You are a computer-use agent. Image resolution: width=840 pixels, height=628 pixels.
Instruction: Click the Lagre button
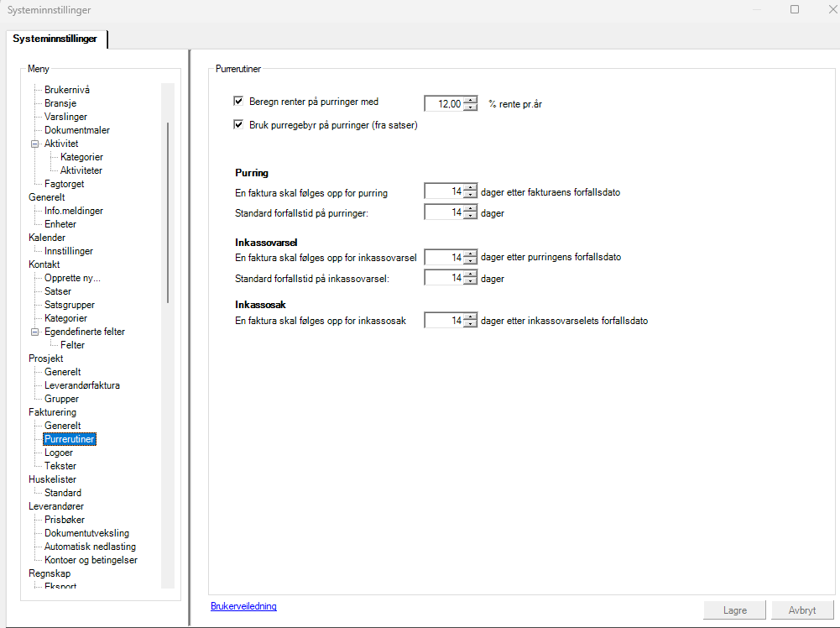pyautogui.click(x=734, y=610)
